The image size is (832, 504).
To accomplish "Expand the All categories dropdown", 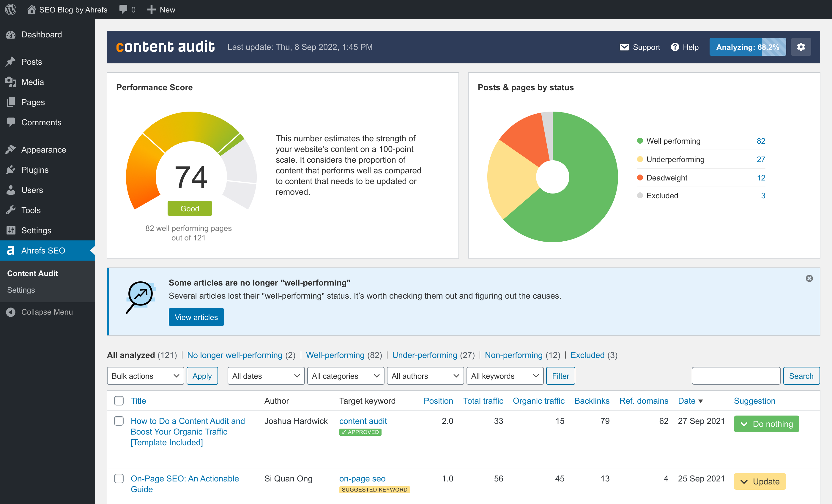I will pyautogui.click(x=345, y=376).
